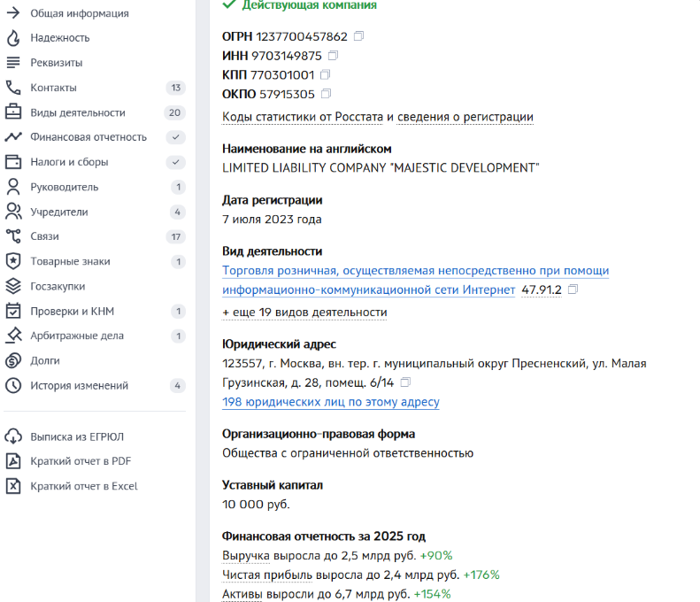The height and width of the screenshot is (602, 700).
Task: Open the Связи section
Action: pos(44,236)
